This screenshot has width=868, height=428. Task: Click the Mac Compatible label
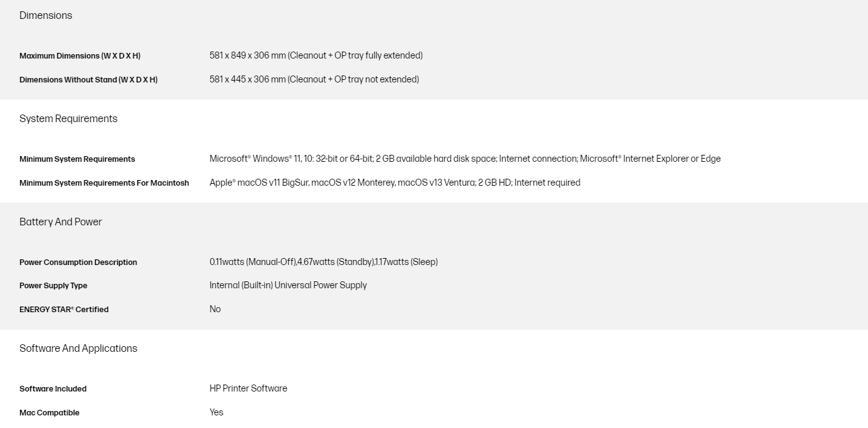click(49, 413)
